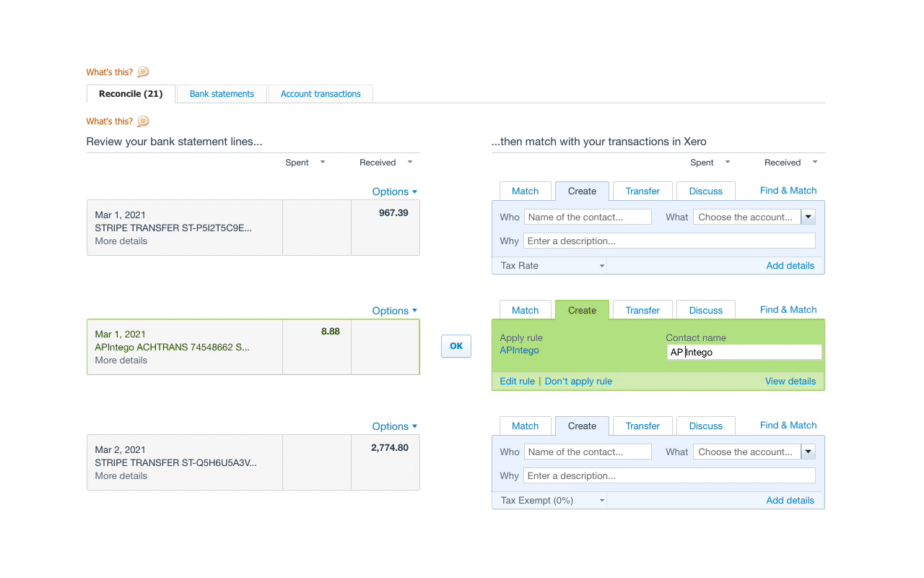924x578 pixels.
Task: Open the Tax Rate dropdown for the 967.39 line
Action: [x=552, y=266]
